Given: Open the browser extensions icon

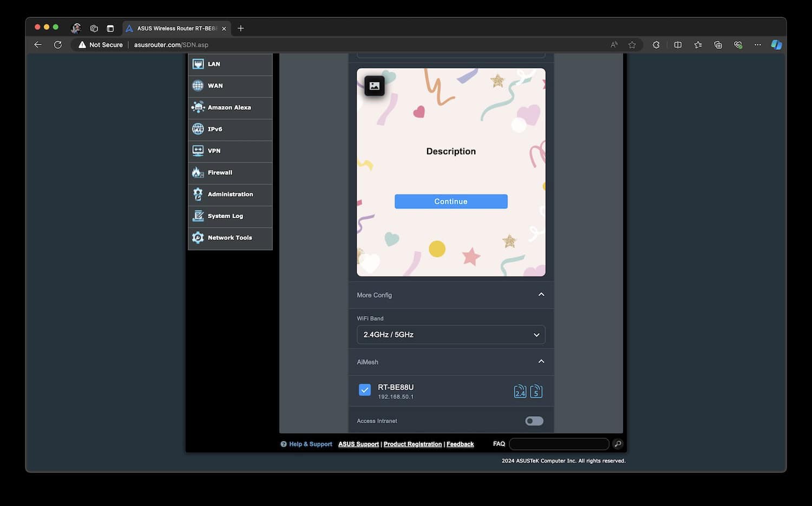Looking at the screenshot, I should [656, 44].
